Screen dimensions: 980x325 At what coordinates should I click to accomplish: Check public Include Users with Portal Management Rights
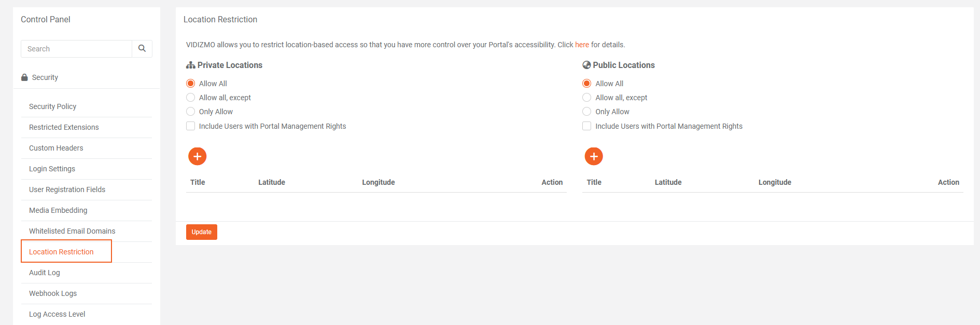587,126
